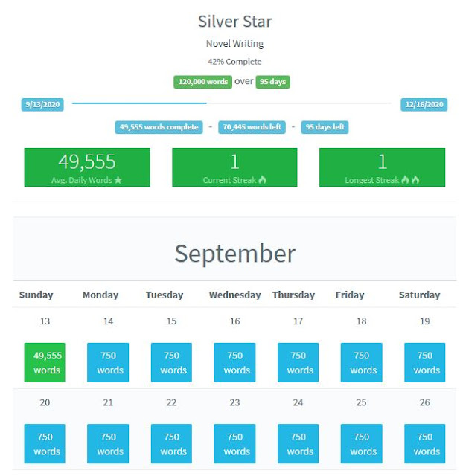
Task: Open the 750 words tile on September 26
Action: (425, 443)
